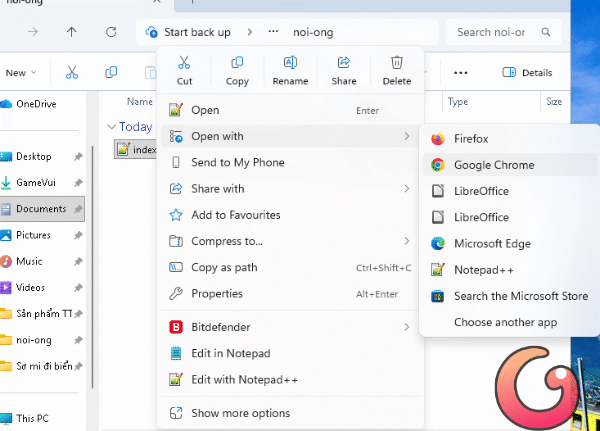Toggle the Details pane button
Screen dimensions: 600x431
pos(527,72)
